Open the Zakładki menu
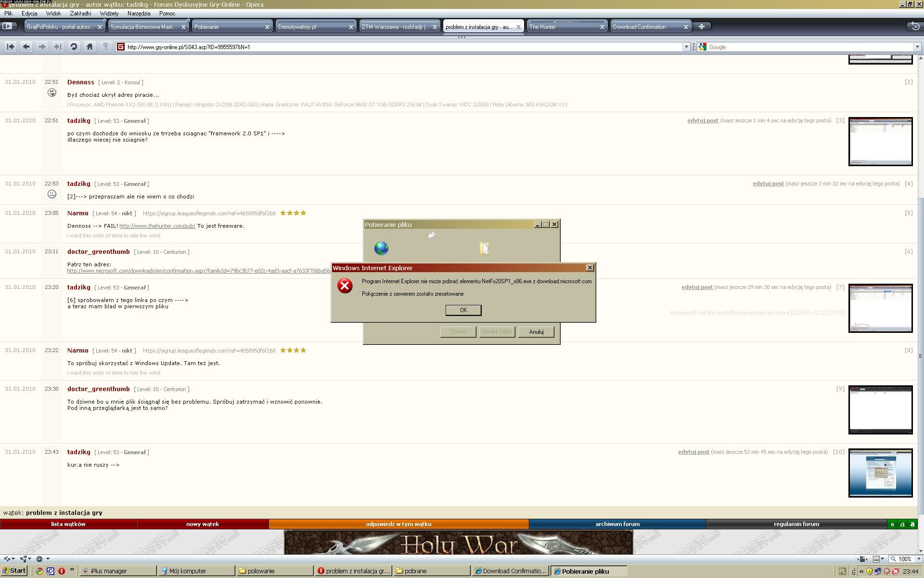Viewport: 924px width, 578px height. pyautogui.click(x=80, y=13)
